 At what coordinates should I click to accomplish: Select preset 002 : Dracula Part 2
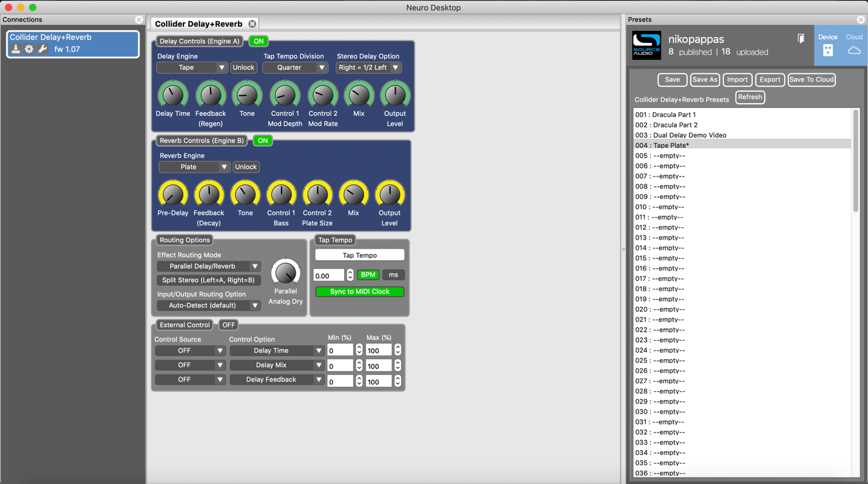[x=742, y=125]
